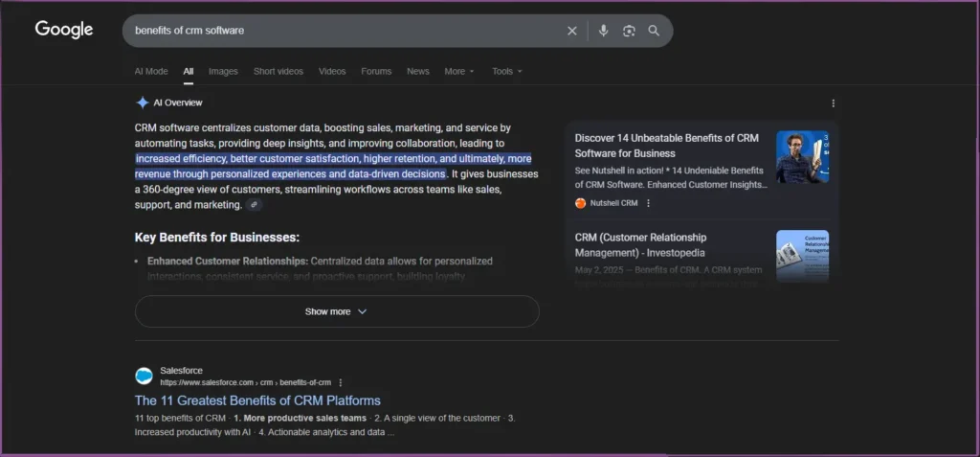This screenshot has height=457, width=980.
Task: Open three-dot menu beside Salesforce URL
Action: [341, 382]
